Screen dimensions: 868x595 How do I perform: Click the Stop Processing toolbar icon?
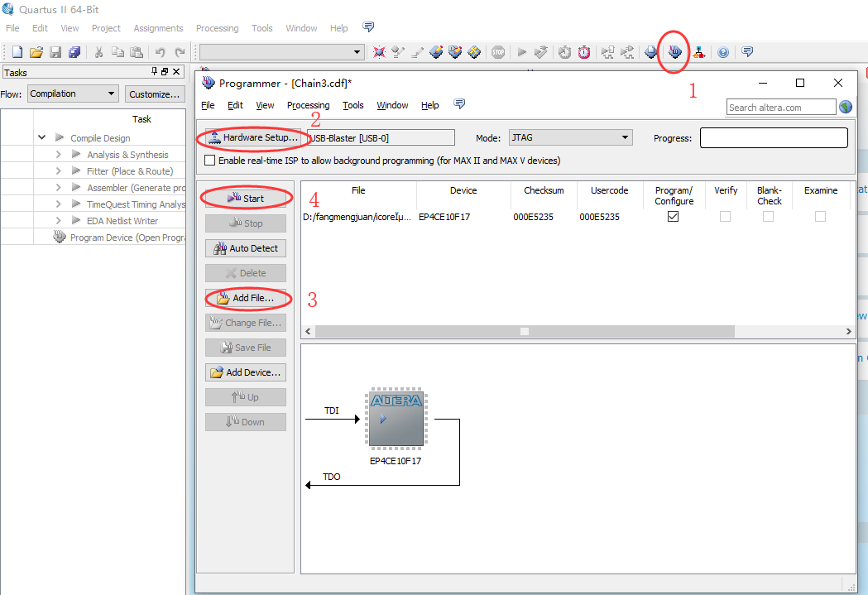497,52
